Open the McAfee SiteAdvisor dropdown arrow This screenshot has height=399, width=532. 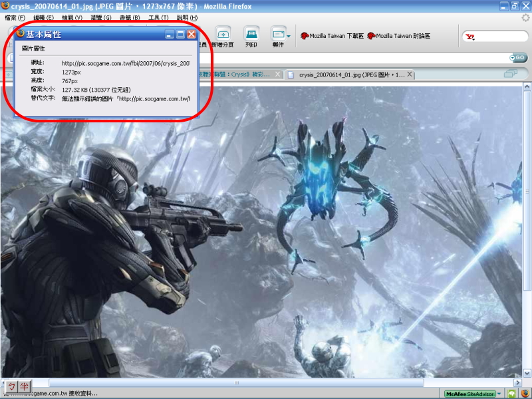(498, 394)
